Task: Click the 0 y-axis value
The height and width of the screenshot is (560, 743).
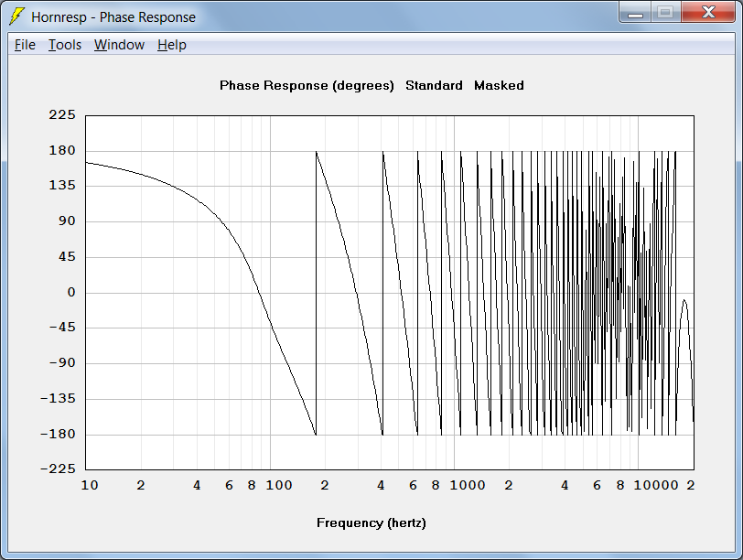Action: tap(71, 292)
